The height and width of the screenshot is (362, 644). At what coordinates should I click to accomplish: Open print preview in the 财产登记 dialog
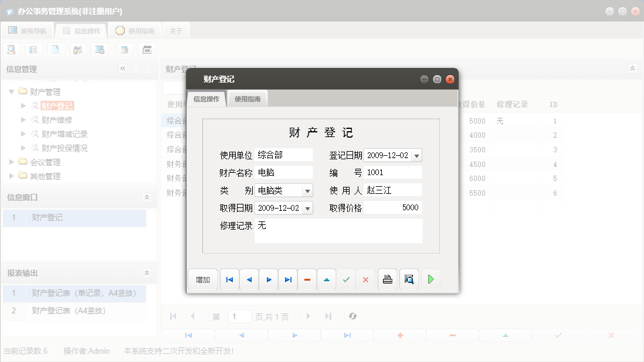pyautogui.click(x=409, y=279)
